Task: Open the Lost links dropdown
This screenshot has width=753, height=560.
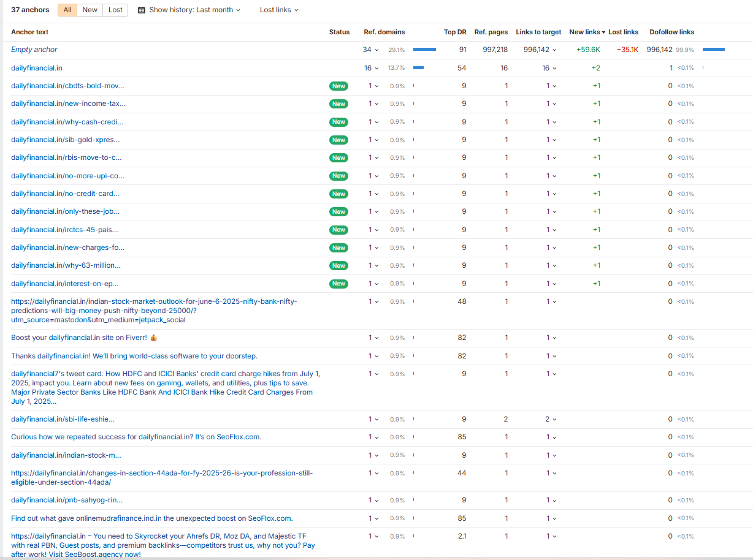Action: coord(279,10)
